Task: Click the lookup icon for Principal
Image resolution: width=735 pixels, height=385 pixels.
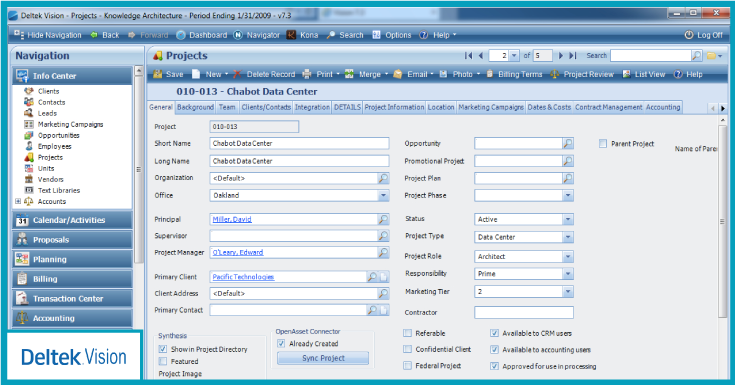Action: pos(383,219)
